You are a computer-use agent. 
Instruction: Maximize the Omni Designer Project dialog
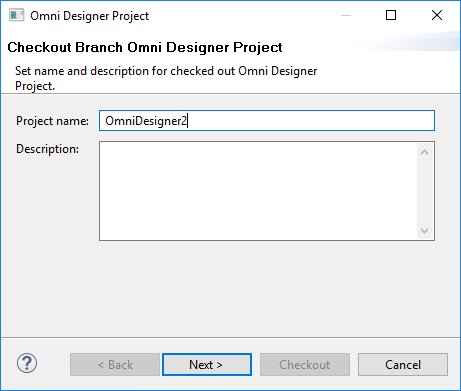[391, 15]
